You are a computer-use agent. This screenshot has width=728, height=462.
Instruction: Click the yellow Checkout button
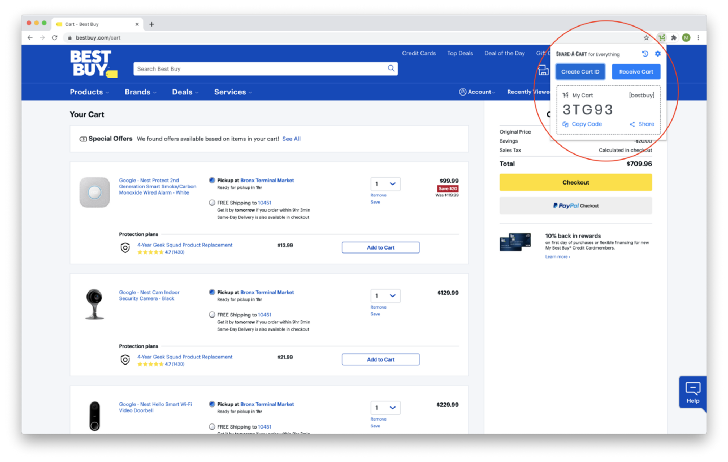[x=576, y=182]
